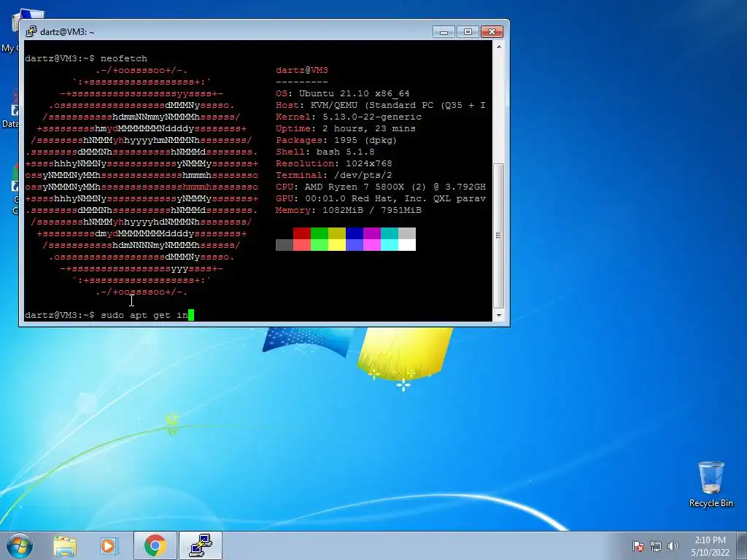
Task: Click the bright cyan color block
Action: coord(390,245)
